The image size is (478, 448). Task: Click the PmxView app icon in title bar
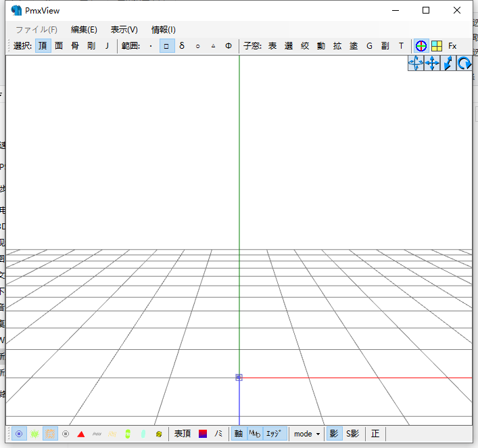click(x=16, y=10)
